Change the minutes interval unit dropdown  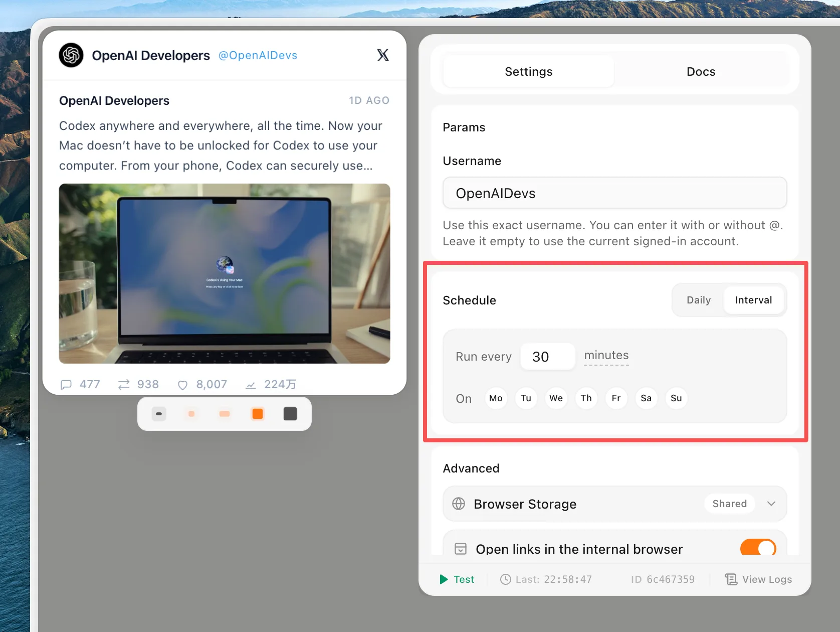tap(606, 356)
